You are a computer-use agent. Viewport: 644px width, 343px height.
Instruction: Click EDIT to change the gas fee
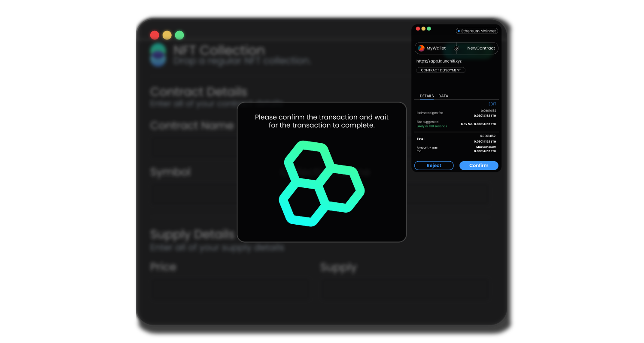[492, 104]
